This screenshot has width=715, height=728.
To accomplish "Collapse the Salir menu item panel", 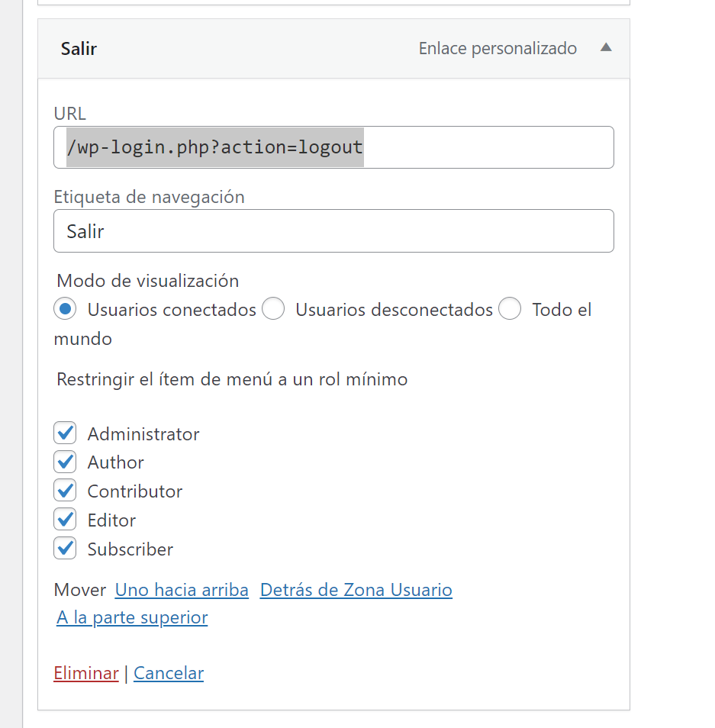I will point(606,48).
